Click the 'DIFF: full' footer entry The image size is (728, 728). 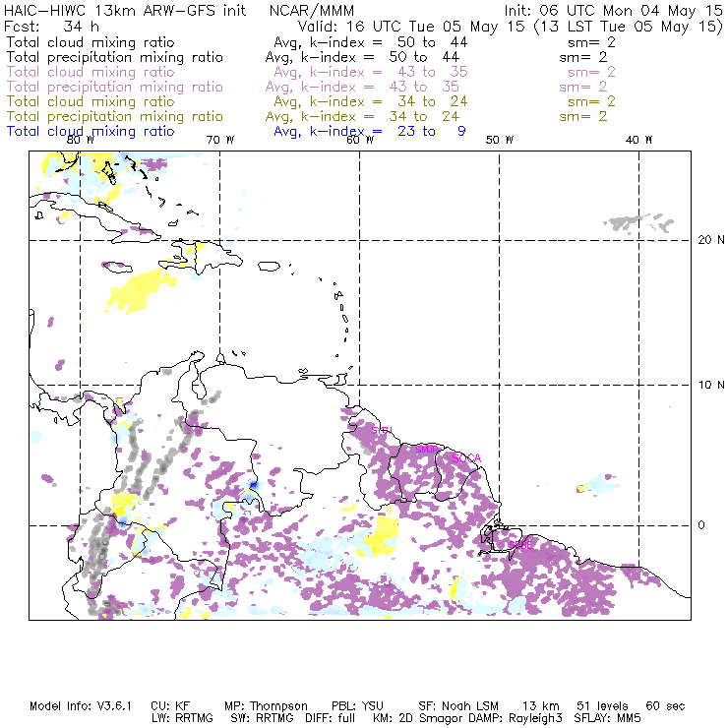click(330, 718)
